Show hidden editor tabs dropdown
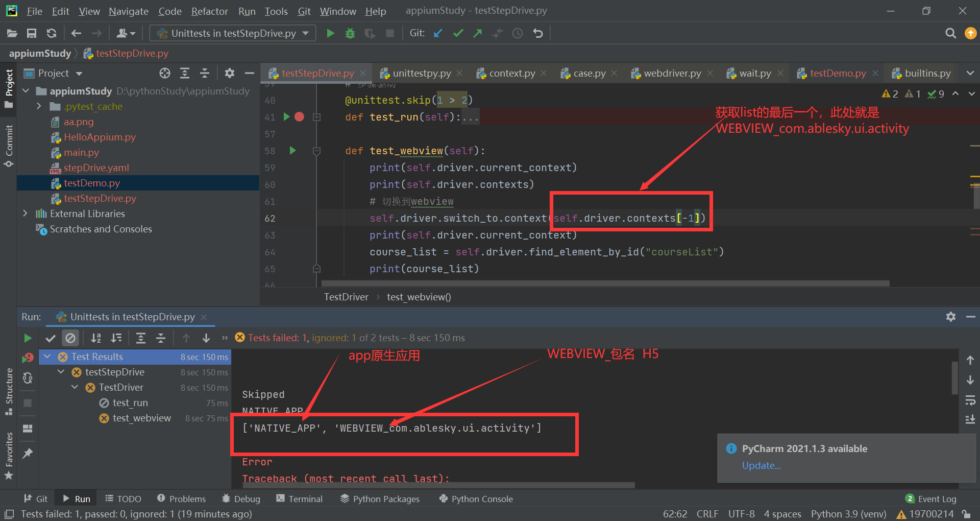Screen dimensions: 980x521 [970, 73]
